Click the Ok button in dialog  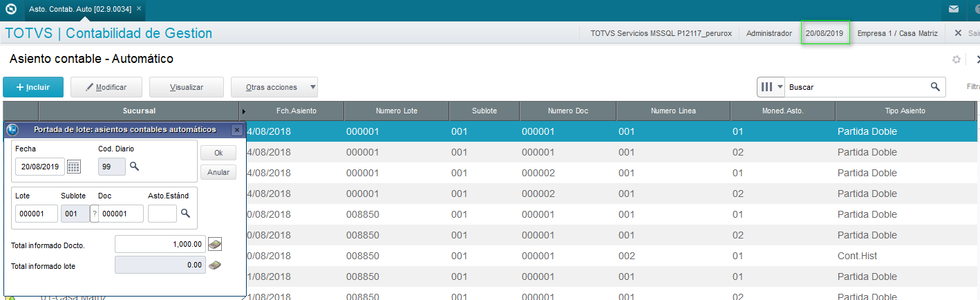(218, 153)
